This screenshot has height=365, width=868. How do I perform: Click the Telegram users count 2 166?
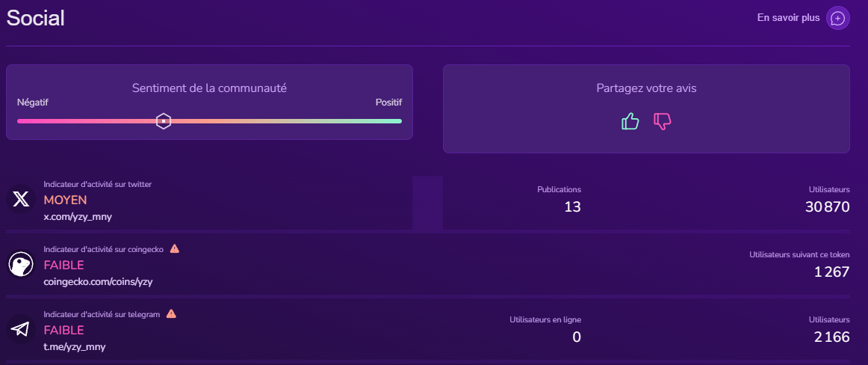click(831, 337)
